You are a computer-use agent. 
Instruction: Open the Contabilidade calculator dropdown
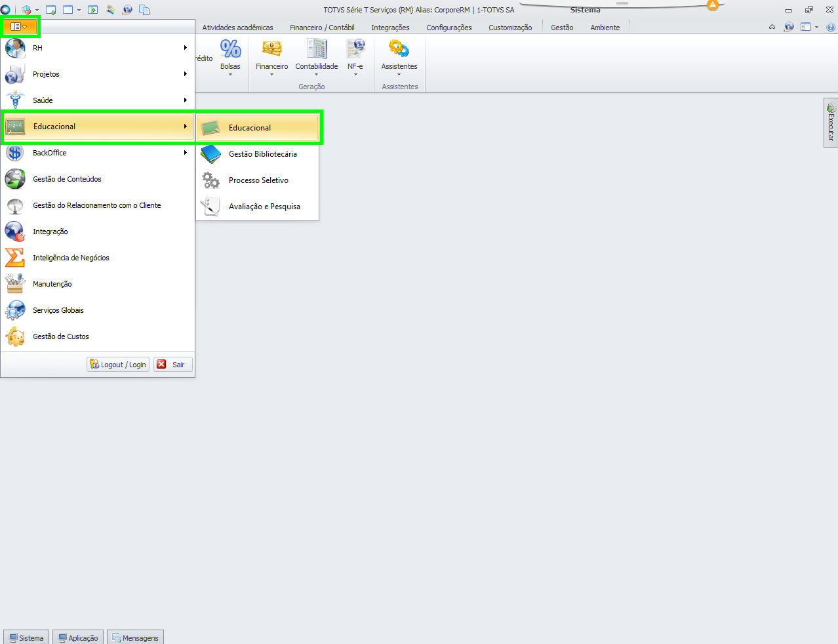pos(316,57)
